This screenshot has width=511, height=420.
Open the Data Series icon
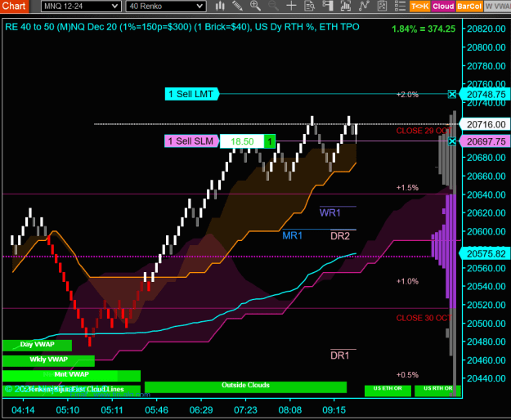click(346, 6)
